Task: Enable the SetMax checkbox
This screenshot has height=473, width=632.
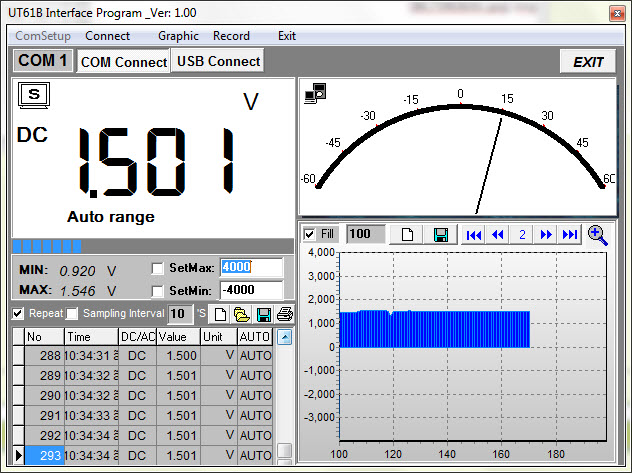Action: tap(157, 268)
